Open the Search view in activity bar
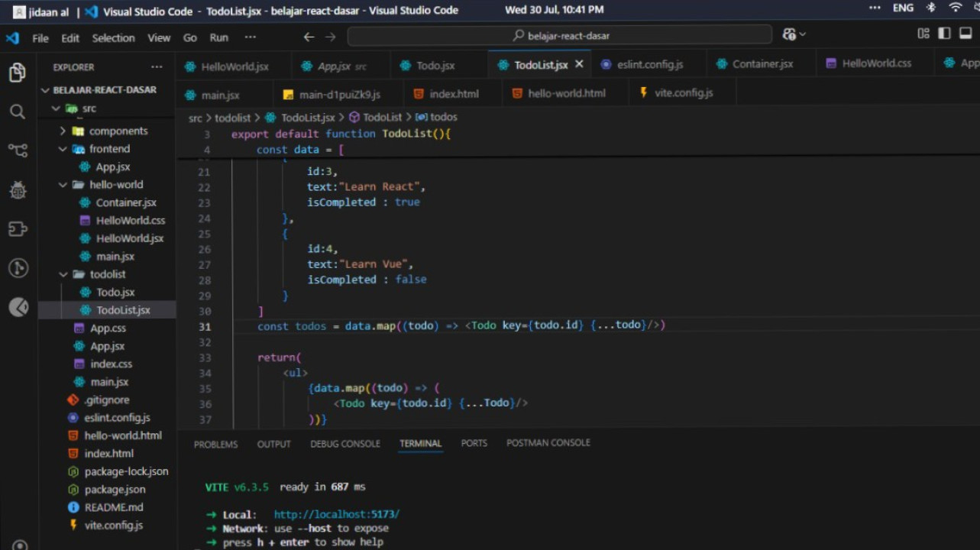This screenshot has height=550, width=980. (18, 112)
